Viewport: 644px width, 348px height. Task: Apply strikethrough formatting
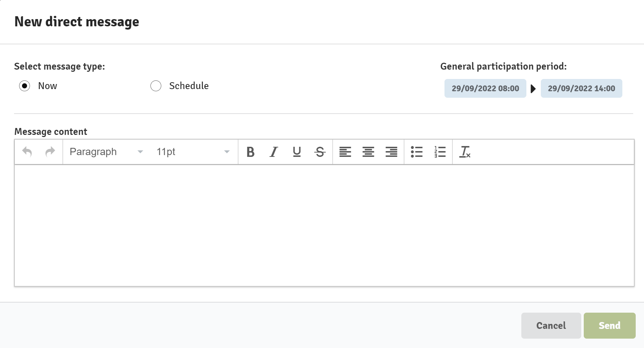320,152
